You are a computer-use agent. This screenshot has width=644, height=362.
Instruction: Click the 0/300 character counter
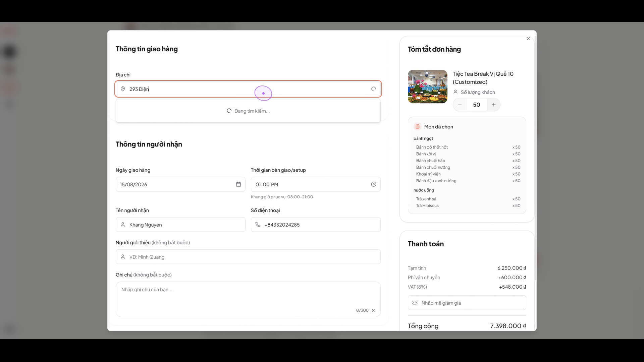(x=362, y=310)
